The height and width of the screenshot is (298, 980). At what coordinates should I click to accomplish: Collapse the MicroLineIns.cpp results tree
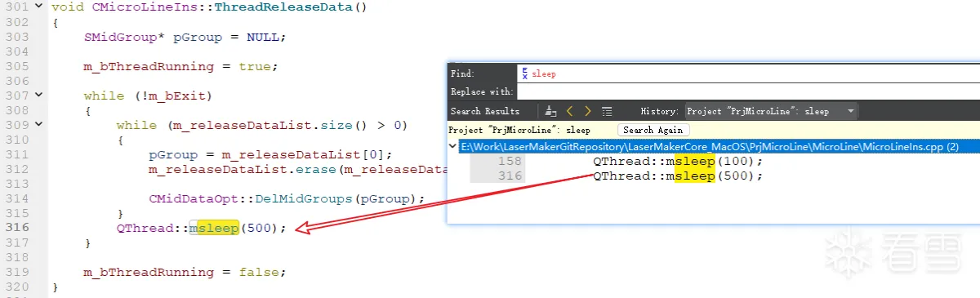[453, 146]
